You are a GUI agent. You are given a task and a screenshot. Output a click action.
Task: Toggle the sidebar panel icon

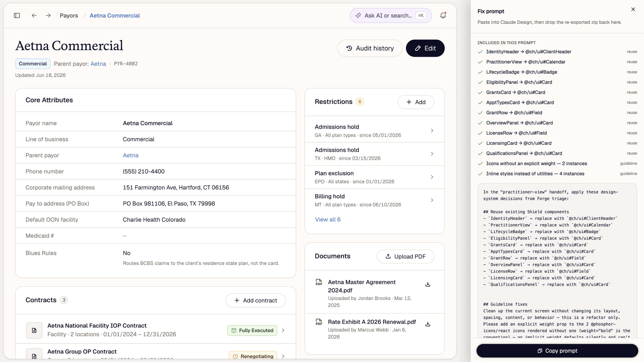point(17,15)
